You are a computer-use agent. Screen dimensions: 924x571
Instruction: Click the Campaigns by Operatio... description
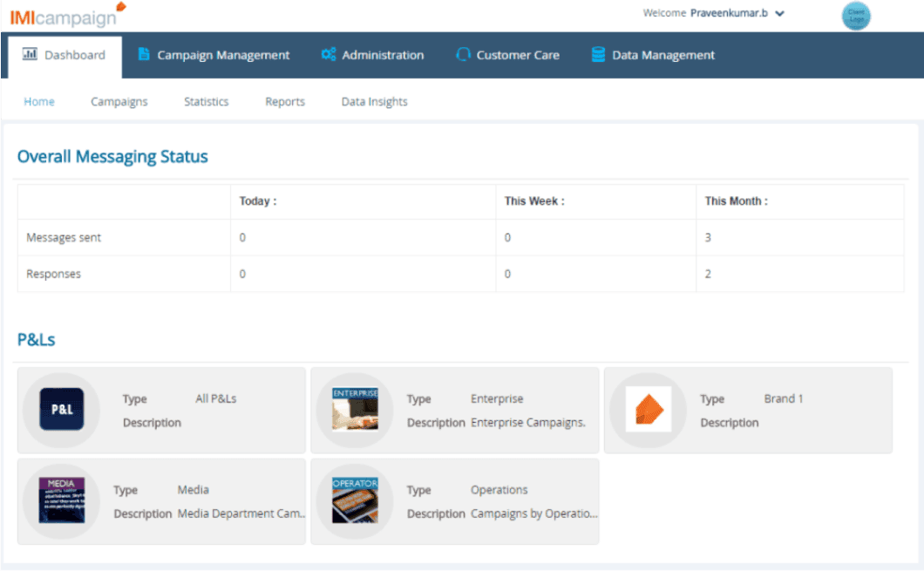tap(533, 513)
